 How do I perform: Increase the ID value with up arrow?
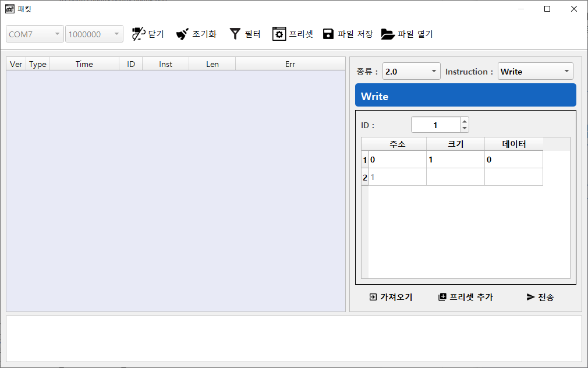(x=464, y=122)
